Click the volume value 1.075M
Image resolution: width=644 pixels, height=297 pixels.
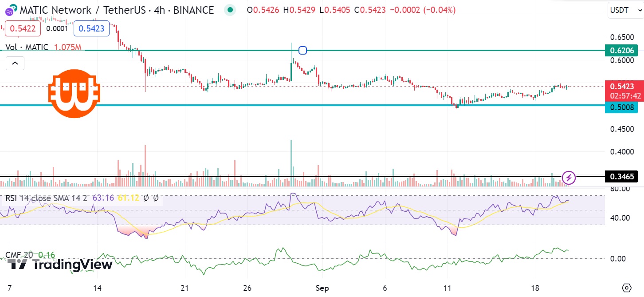tap(69, 47)
